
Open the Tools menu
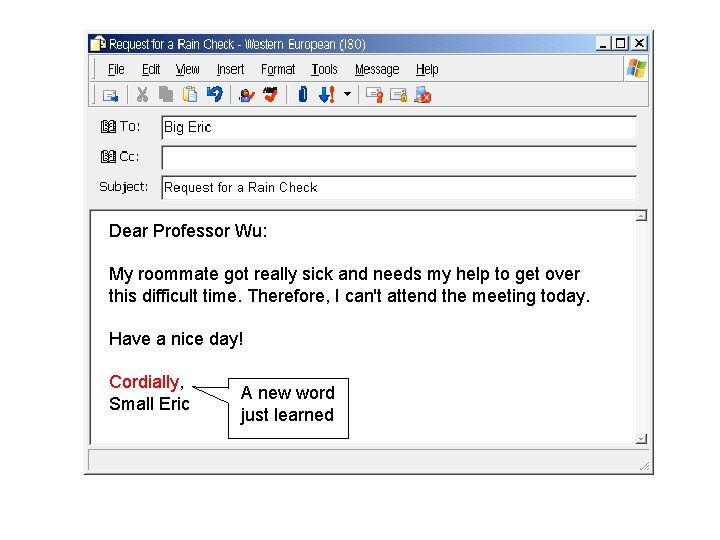pyautogui.click(x=324, y=69)
